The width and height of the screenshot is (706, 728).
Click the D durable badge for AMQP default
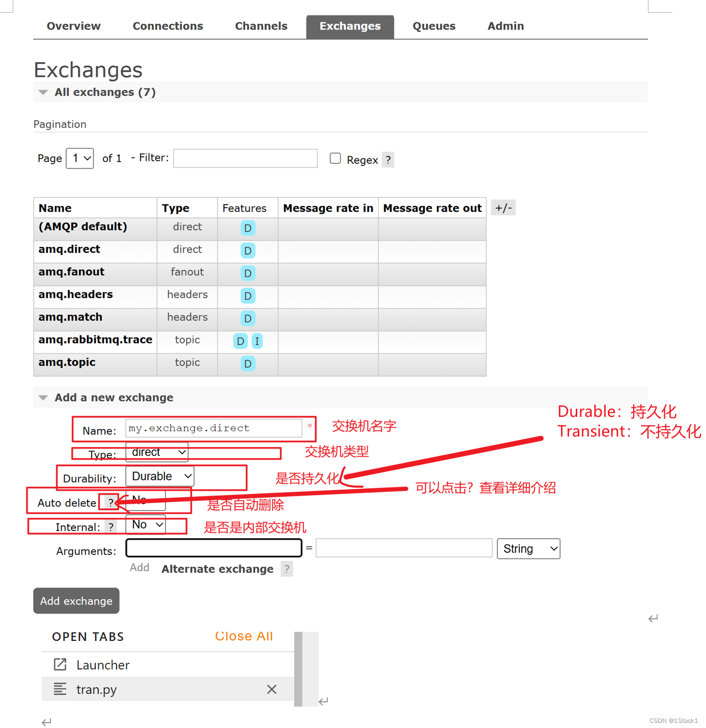[247, 228]
